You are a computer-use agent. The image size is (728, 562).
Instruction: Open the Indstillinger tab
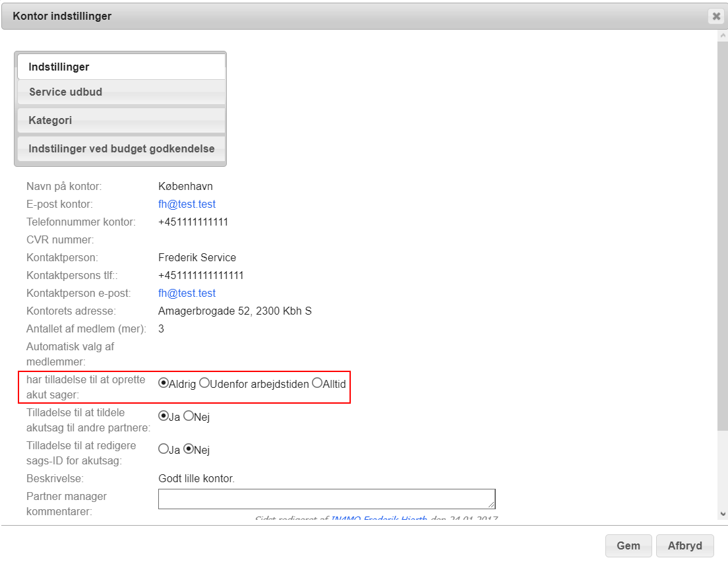120,67
